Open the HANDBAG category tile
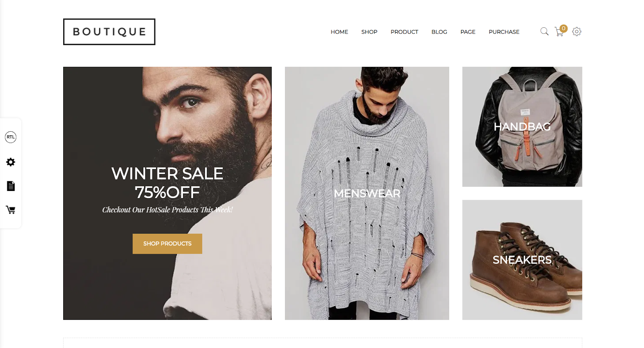Viewport: 644px width, 348px height. point(522,126)
